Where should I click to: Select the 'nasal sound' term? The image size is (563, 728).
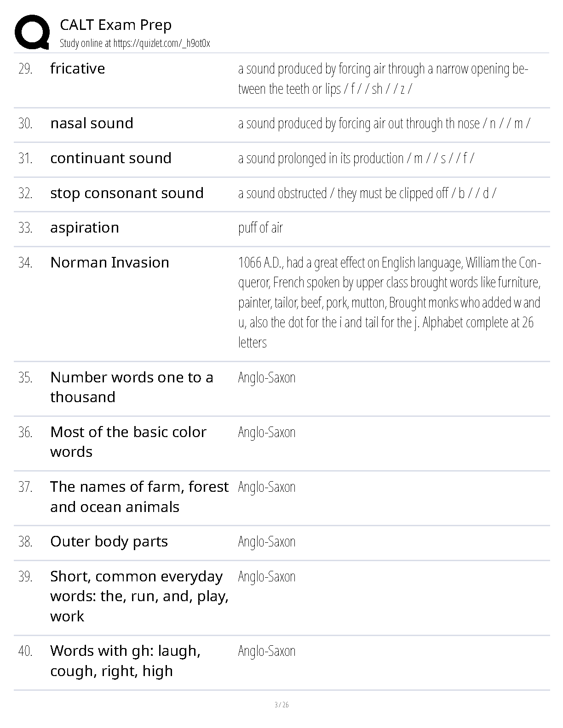(92, 123)
